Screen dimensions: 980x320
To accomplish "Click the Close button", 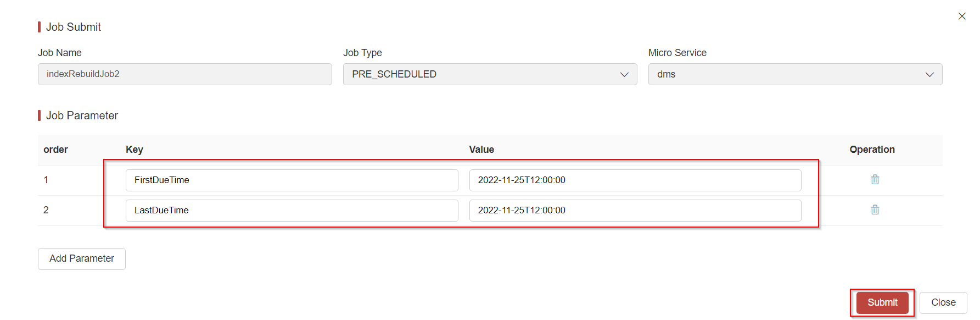I will [x=943, y=303].
